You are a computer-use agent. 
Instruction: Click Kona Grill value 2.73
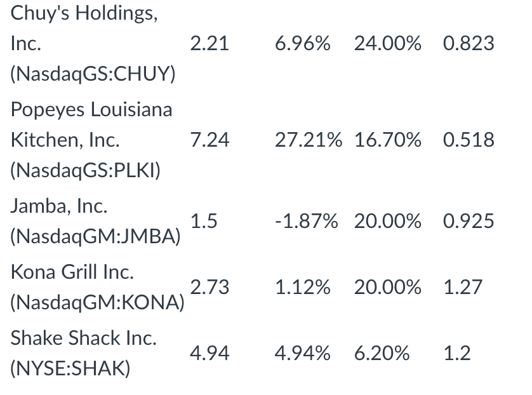[x=209, y=287]
